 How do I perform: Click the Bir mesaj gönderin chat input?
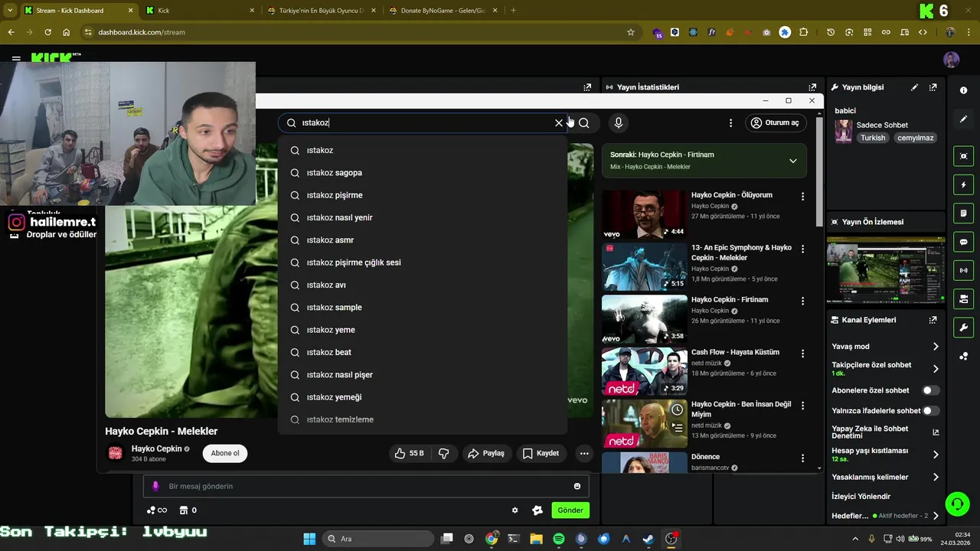pyautogui.click(x=366, y=486)
